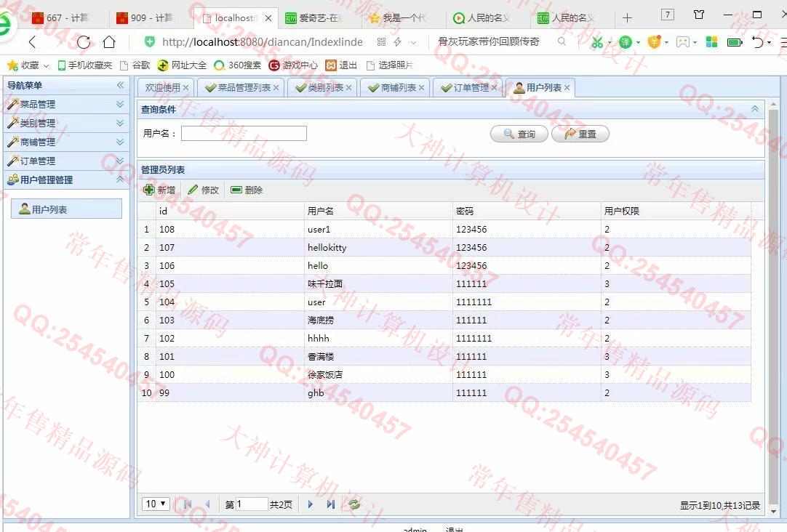
Task: Close the localhost browser tab
Action: (x=268, y=18)
